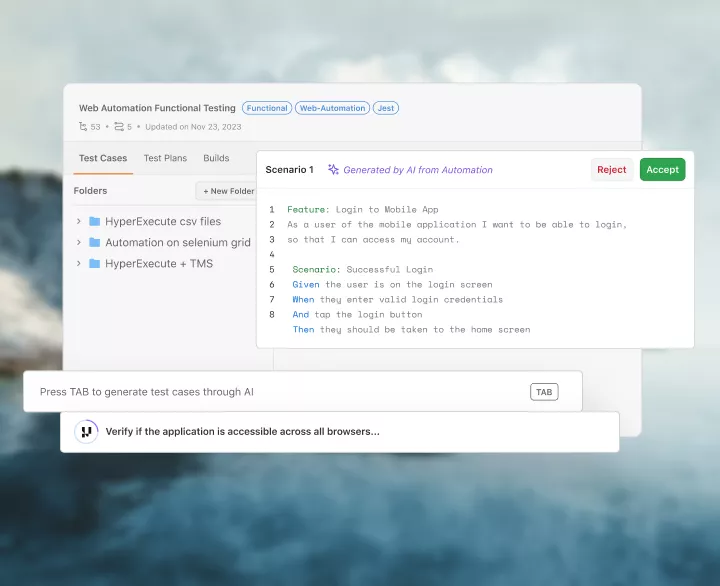The width and height of the screenshot is (720, 586).
Task: Create a new folder with + New Folder
Action: pos(228,191)
